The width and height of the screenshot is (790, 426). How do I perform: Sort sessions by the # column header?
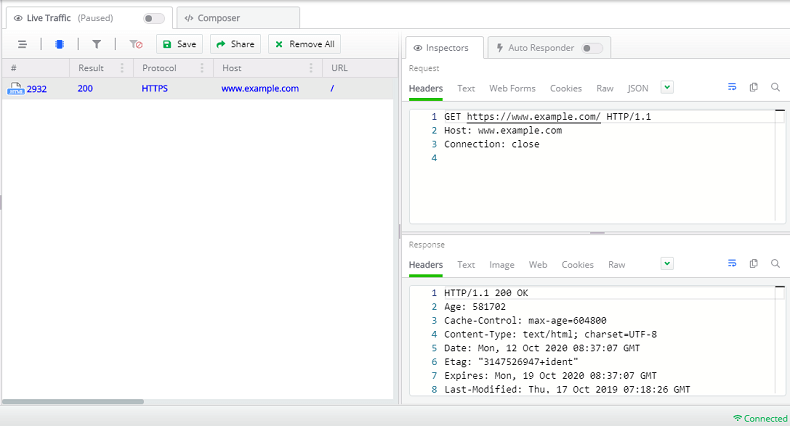pos(35,68)
